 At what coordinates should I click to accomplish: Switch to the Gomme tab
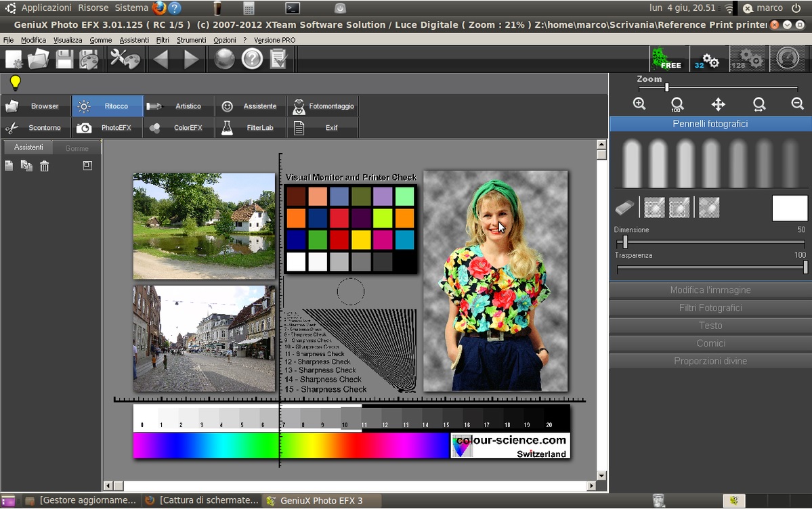pyautogui.click(x=77, y=148)
